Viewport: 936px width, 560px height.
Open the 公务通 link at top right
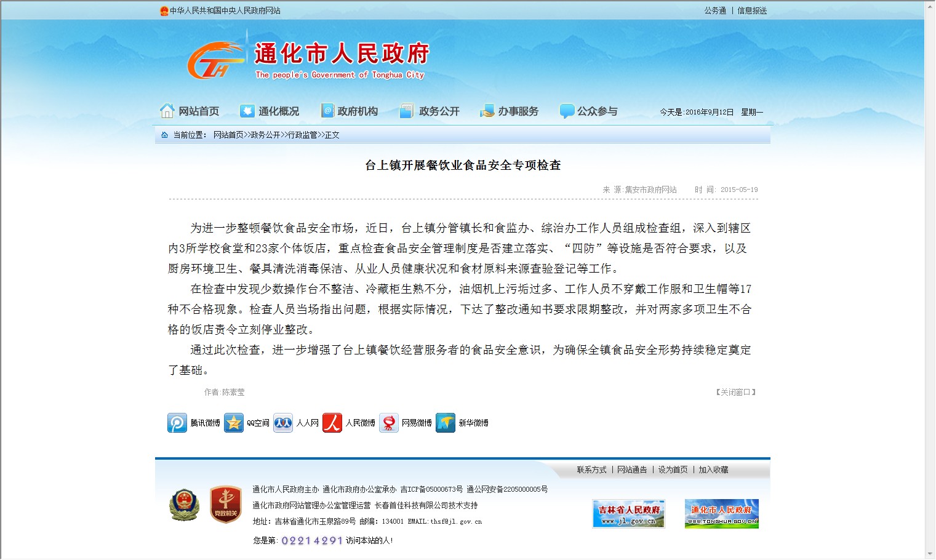(715, 10)
